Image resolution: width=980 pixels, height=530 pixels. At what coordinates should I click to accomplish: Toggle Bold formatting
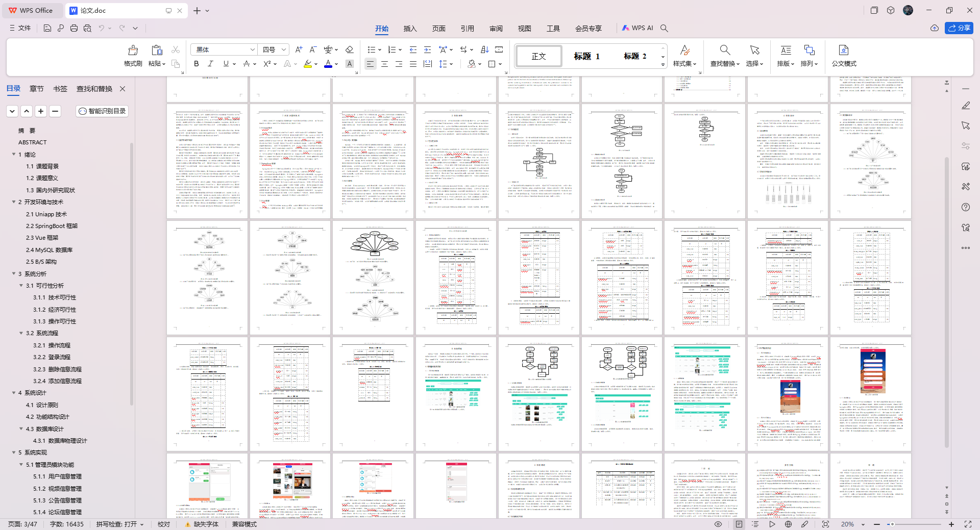coord(196,64)
